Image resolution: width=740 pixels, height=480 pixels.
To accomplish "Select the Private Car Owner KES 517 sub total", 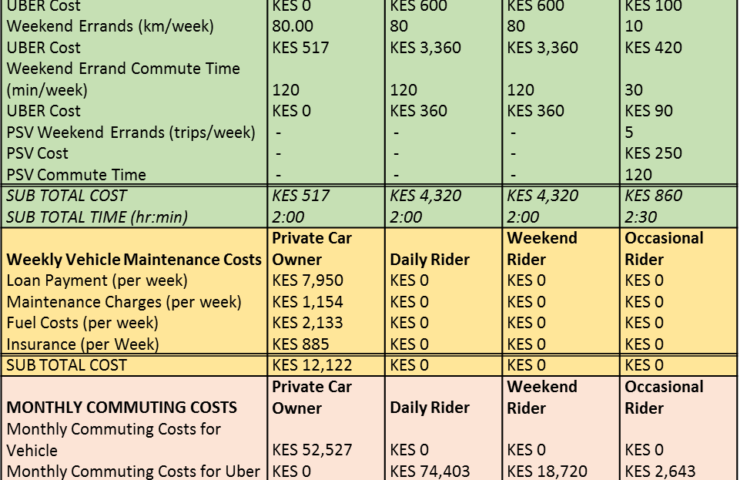I will click(x=326, y=195).
